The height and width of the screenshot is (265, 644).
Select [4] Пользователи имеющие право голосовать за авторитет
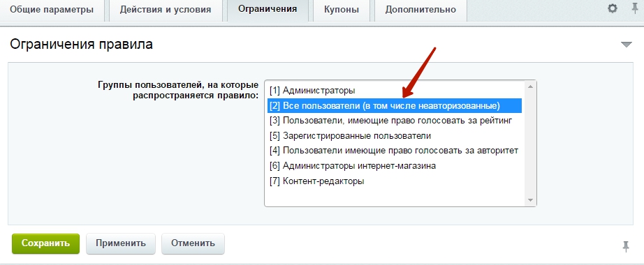click(x=395, y=151)
